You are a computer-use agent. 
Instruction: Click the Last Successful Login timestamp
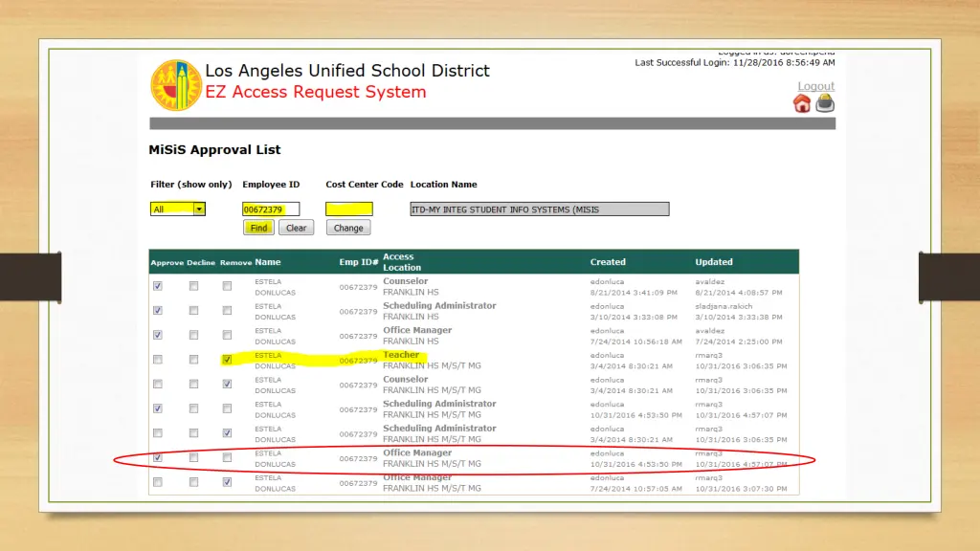[x=734, y=62]
